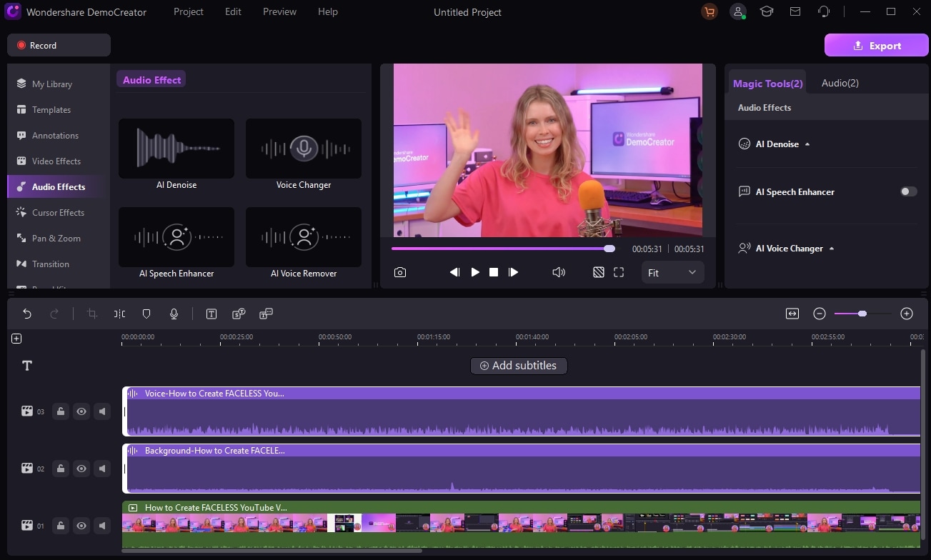Play the preview video

tap(475, 272)
